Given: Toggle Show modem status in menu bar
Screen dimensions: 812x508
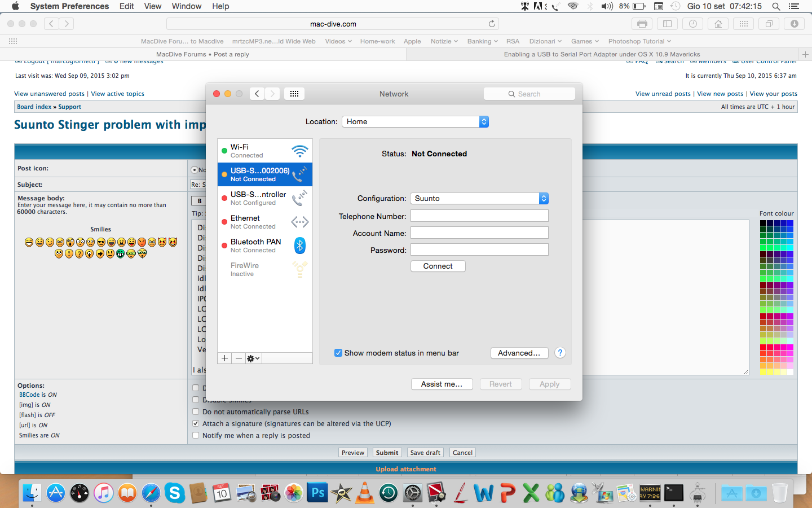Looking at the screenshot, I should point(338,353).
